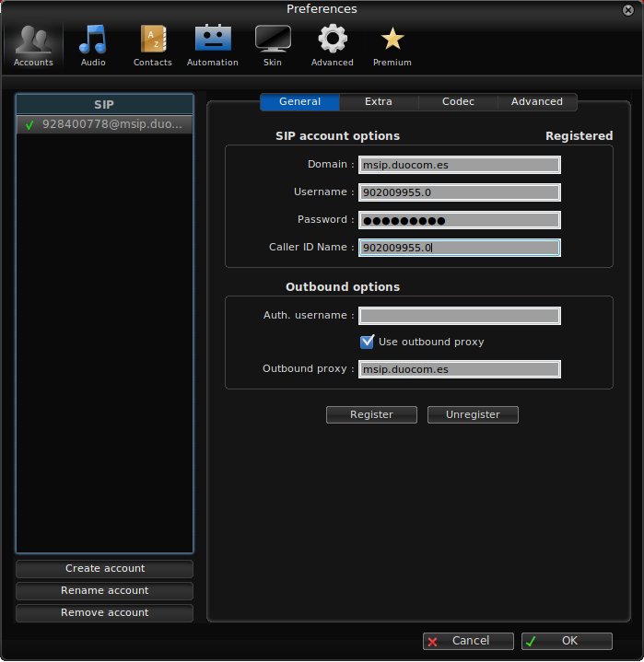Confirm settings with the OK button

tap(567, 641)
